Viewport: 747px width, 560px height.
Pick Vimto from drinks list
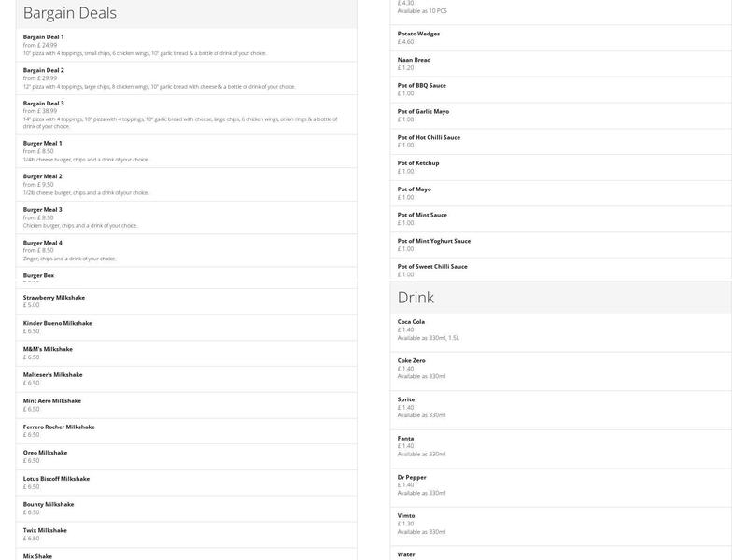pyautogui.click(x=560, y=524)
